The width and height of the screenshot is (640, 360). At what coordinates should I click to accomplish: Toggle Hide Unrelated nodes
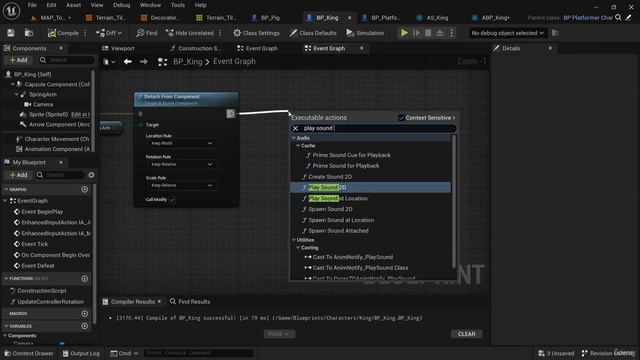pos(189,33)
